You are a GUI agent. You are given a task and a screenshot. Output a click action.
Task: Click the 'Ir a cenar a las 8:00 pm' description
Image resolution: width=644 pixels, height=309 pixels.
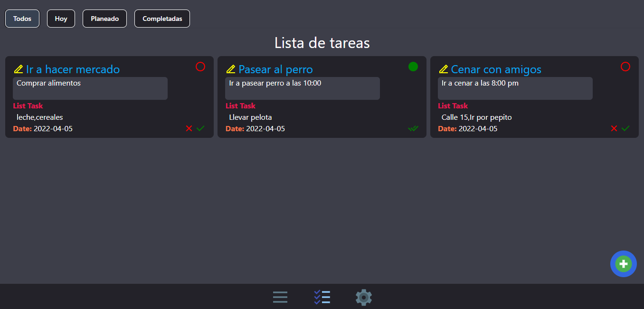[x=515, y=88]
